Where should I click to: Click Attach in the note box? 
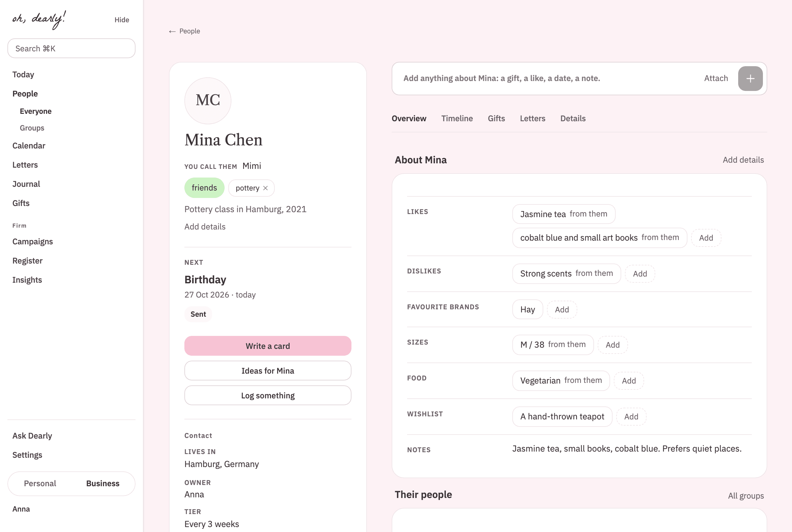716,78
